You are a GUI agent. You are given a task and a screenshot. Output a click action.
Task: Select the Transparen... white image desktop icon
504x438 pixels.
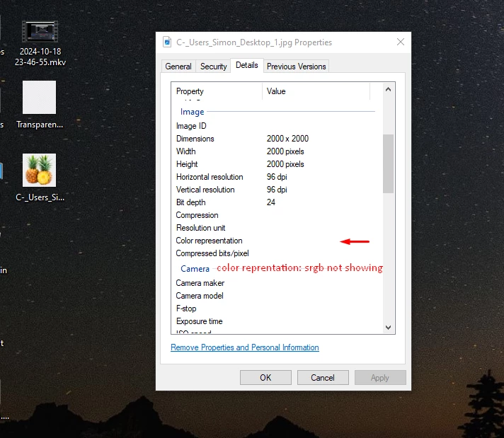pos(39,105)
